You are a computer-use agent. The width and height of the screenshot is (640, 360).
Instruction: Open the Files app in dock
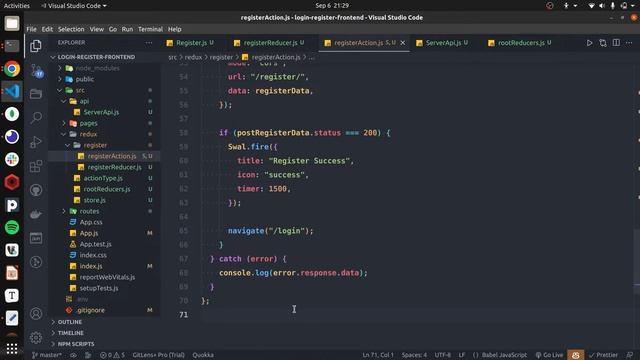point(12,24)
